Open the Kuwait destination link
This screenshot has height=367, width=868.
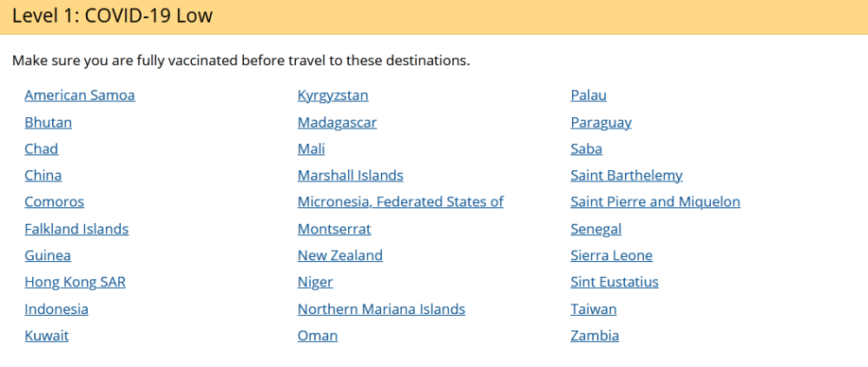coord(47,336)
